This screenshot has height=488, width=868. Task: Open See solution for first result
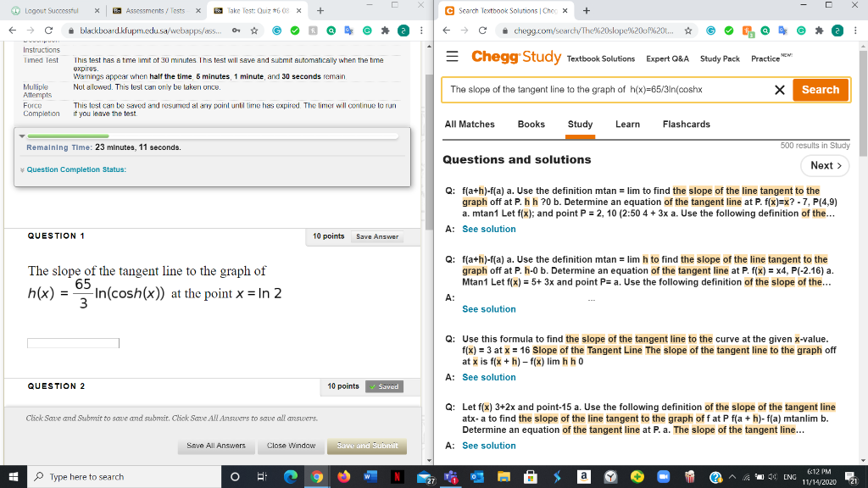[x=489, y=229]
